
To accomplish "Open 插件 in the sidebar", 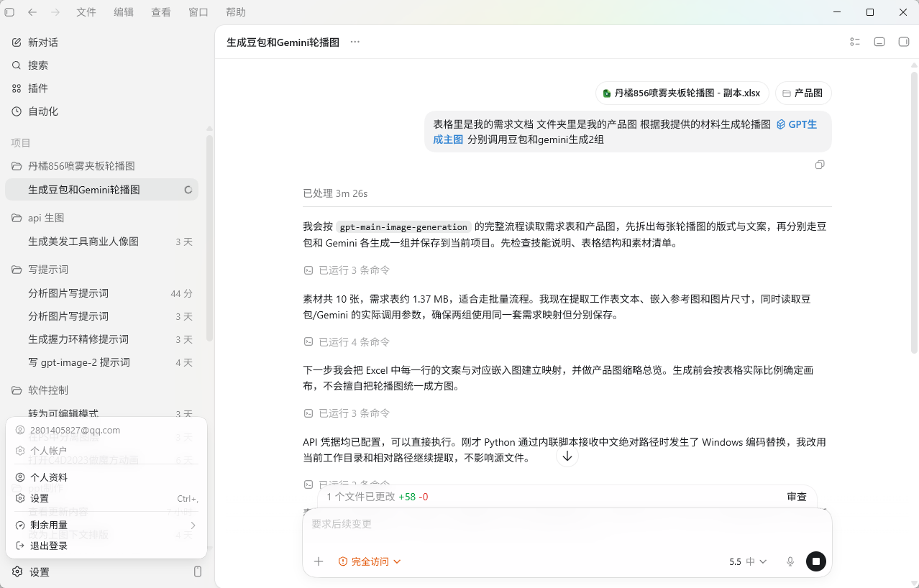I will (x=101, y=88).
